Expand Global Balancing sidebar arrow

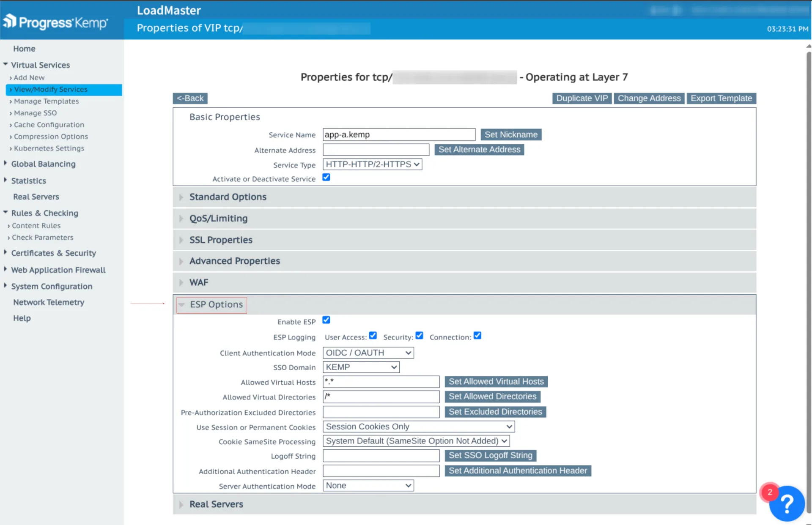coord(5,164)
